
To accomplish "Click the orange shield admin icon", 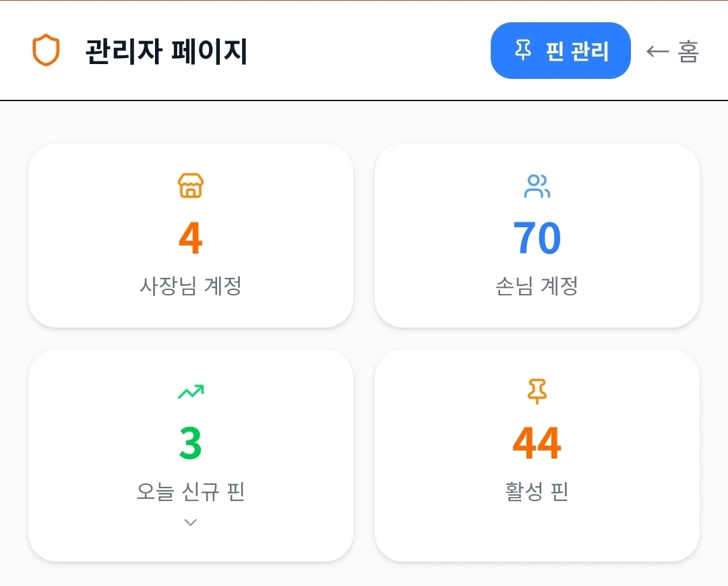I will click(x=46, y=50).
